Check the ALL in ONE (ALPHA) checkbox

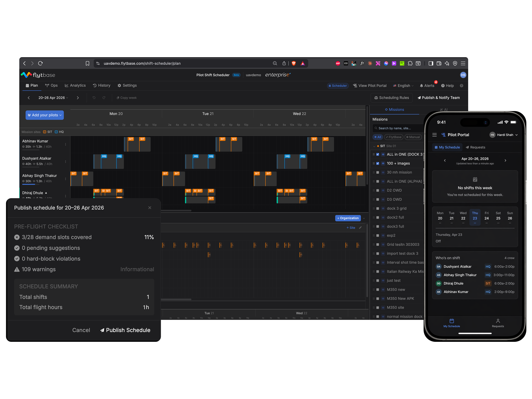(x=378, y=181)
